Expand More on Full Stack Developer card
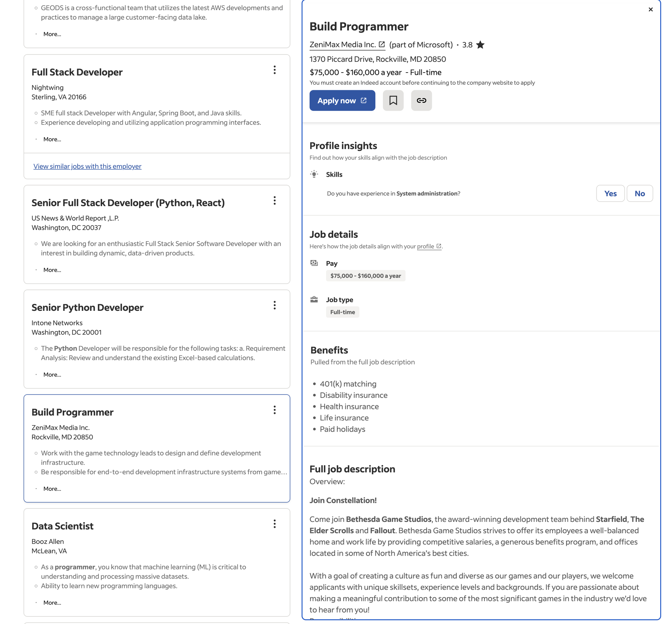Image resolution: width=672 pixels, height=624 pixels. pyautogui.click(x=52, y=139)
